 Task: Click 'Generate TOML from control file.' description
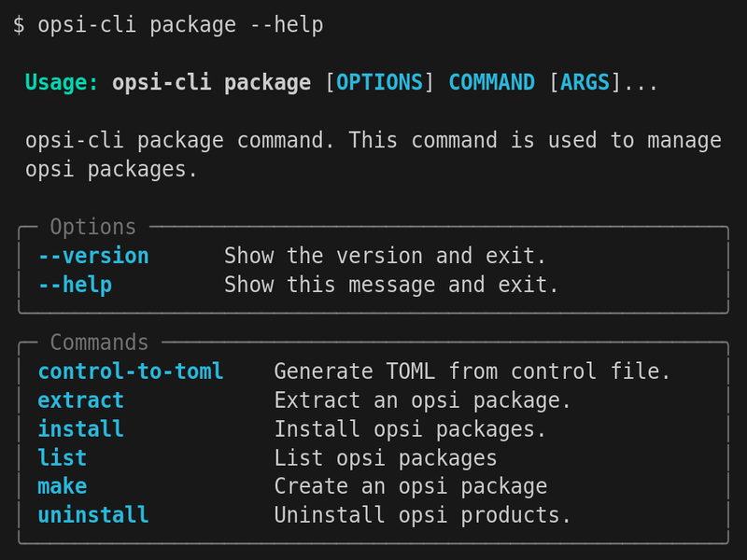coord(472,371)
